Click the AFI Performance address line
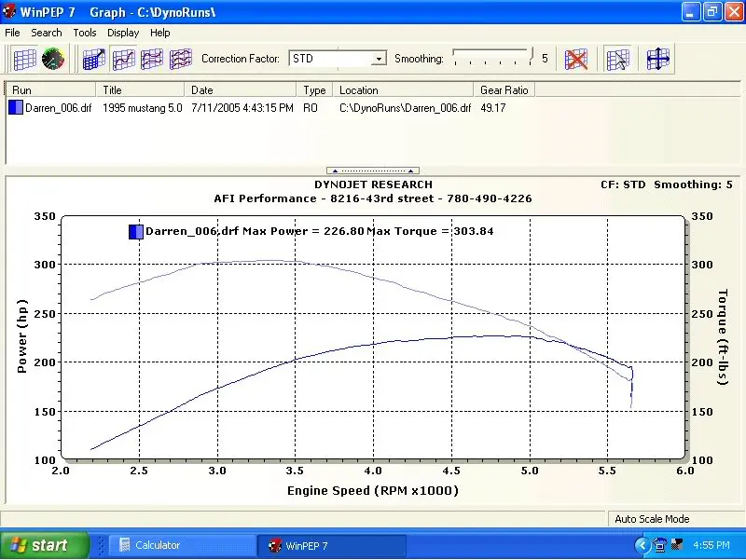746x560 pixels. [x=372, y=198]
